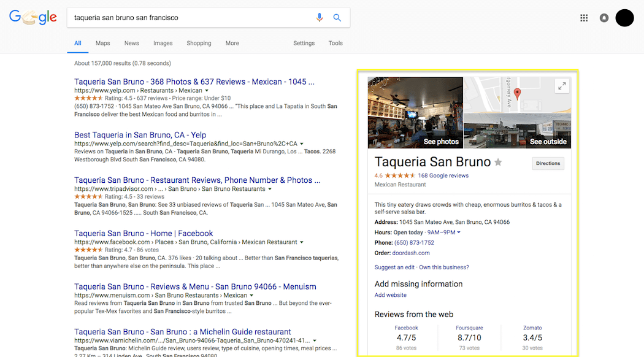Expand the menuism.com result dropdown arrow
644x357 pixels.
click(251, 296)
